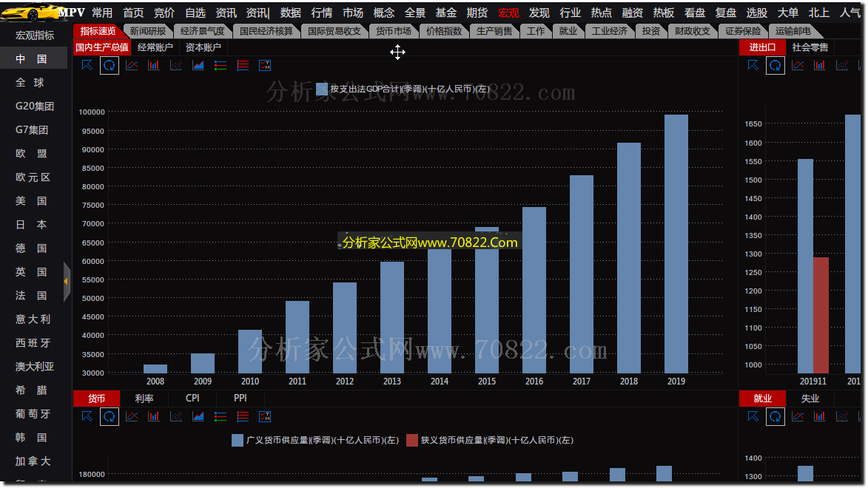Toggle the T/M checkmark option in GDP chart toolbar

(265, 65)
